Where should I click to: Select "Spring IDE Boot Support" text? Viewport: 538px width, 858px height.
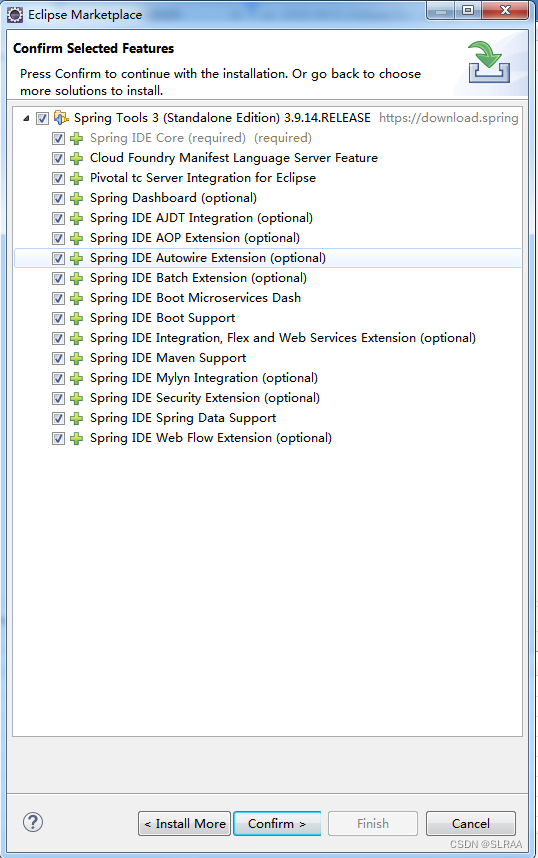click(x=163, y=317)
